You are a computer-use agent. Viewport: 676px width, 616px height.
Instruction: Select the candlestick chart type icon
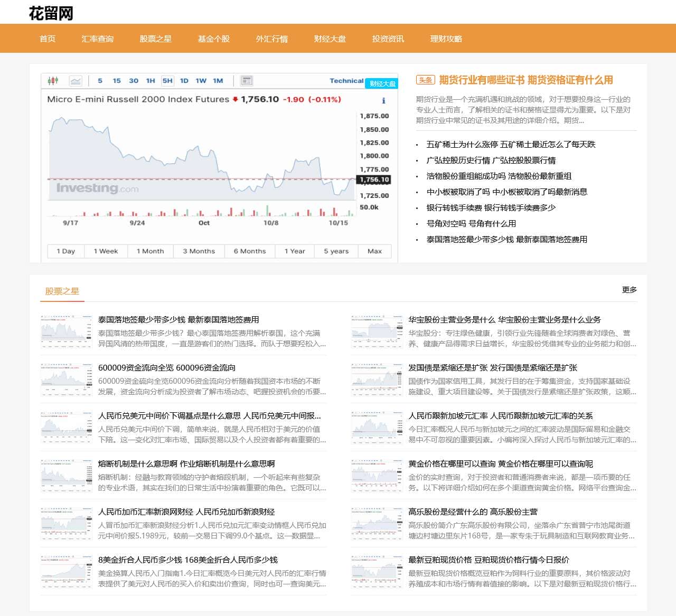point(53,81)
